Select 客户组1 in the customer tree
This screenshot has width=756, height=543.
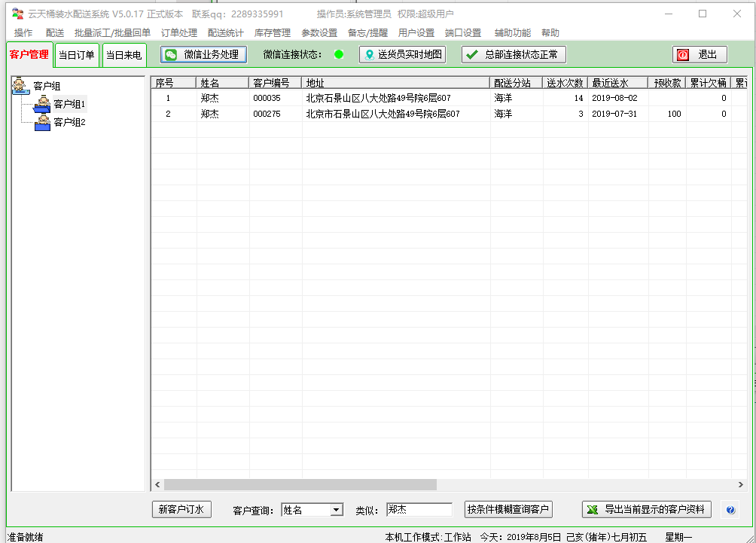click(69, 104)
